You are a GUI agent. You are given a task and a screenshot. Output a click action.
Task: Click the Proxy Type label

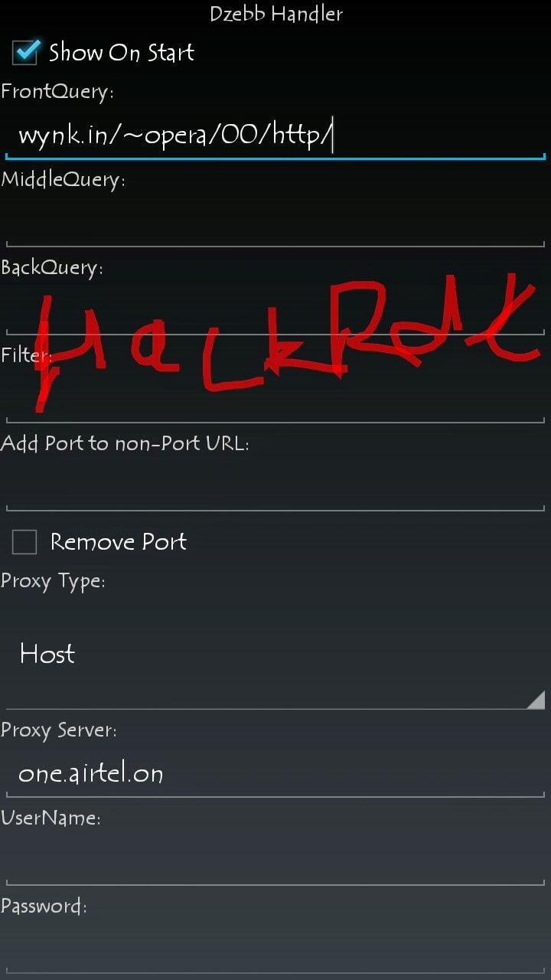[53, 581]
